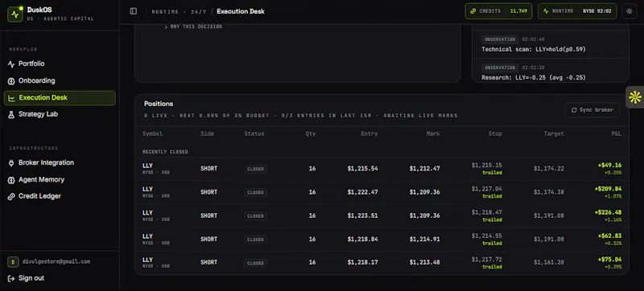
Task: Click the divulgestore@gmail.com account email
Action: tap(56, 261)
